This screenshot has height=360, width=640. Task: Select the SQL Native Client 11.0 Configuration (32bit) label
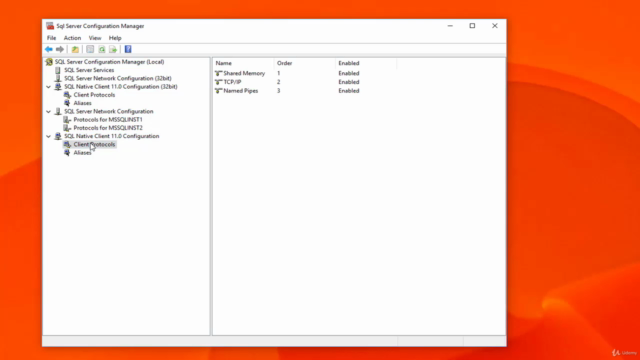[x=121, y=87]
